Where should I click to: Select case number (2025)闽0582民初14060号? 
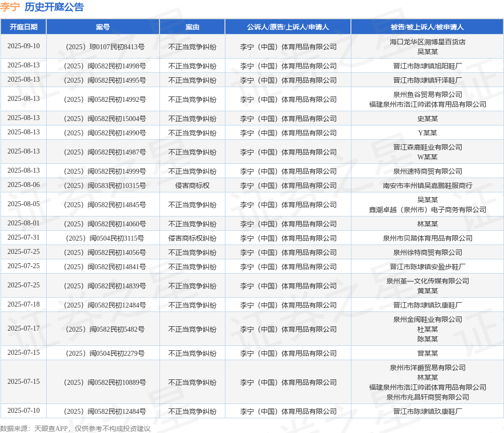tap(105, 224)
